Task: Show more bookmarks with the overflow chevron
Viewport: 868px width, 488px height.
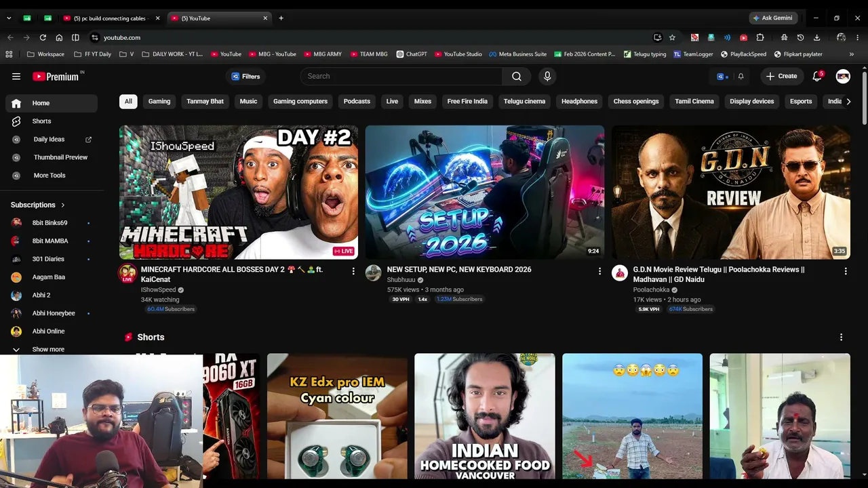Action: tap(852, 54)
